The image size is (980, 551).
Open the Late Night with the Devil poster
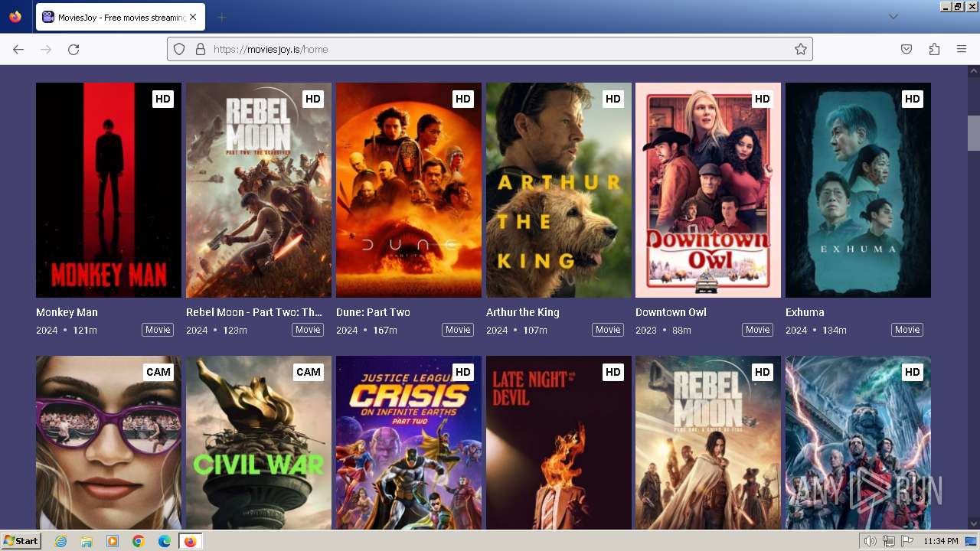[559, 442]
